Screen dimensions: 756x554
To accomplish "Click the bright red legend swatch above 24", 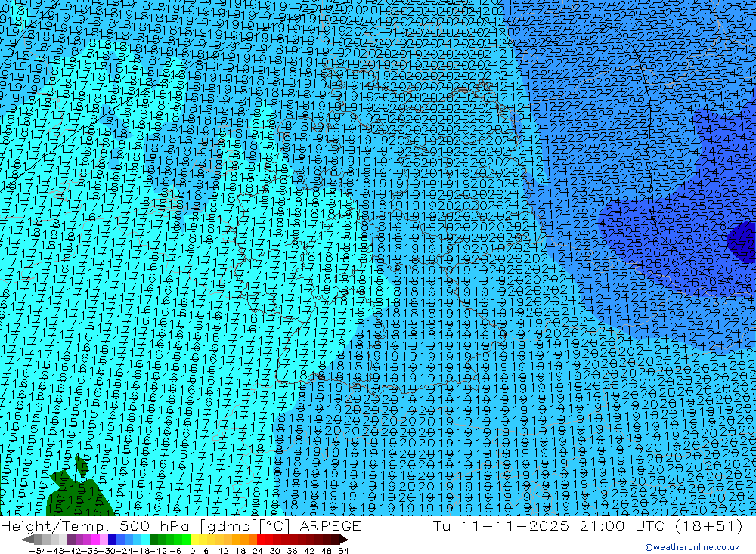I will [261, 540].
